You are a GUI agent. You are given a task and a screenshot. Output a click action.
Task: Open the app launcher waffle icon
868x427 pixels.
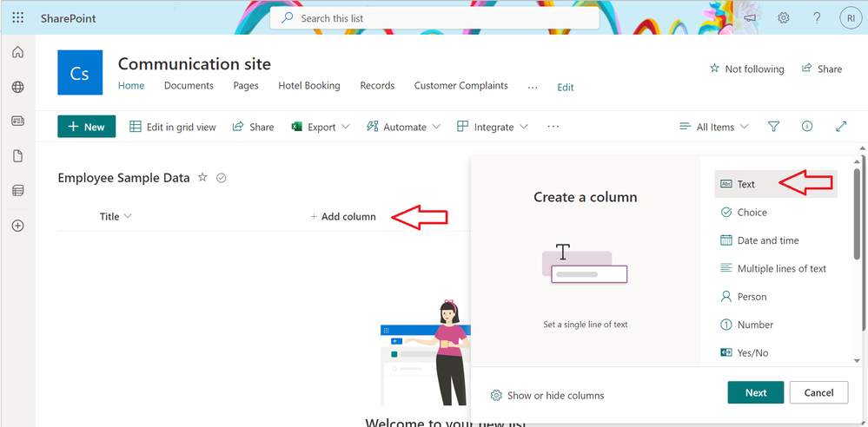pyautogui.click(x=17, y=17)
